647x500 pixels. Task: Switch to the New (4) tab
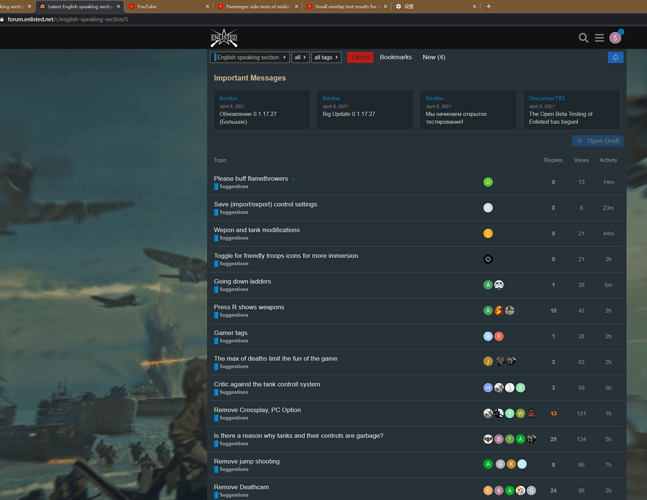(x=434, y=57)
